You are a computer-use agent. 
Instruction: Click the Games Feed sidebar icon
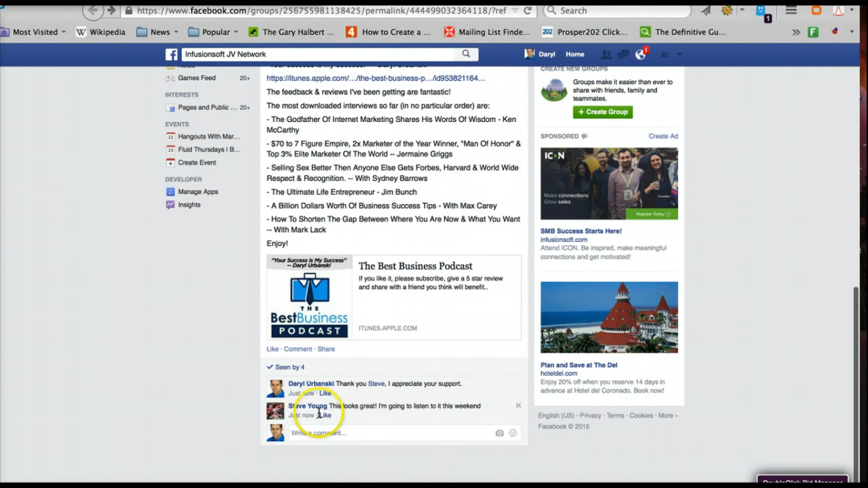point(170,78)
